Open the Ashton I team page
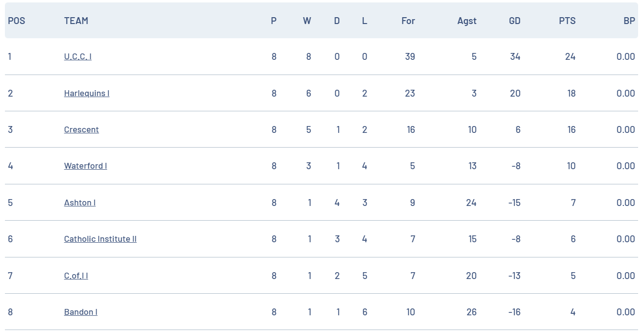The image size is (644, 331). [x=80, y=203]
